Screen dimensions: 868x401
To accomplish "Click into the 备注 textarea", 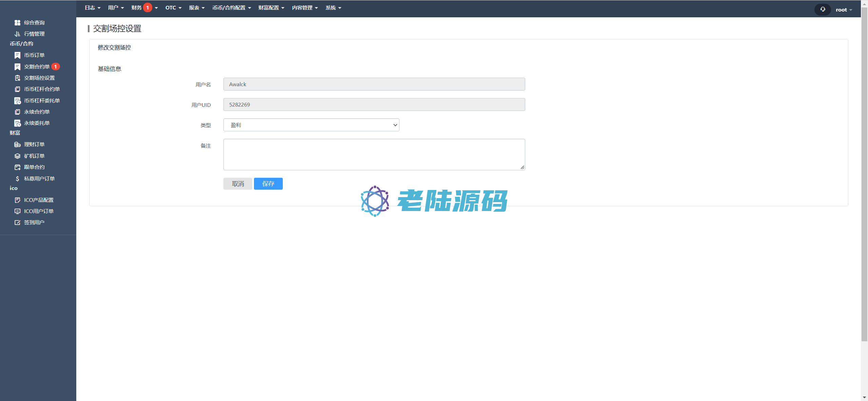I will [374, 154].
